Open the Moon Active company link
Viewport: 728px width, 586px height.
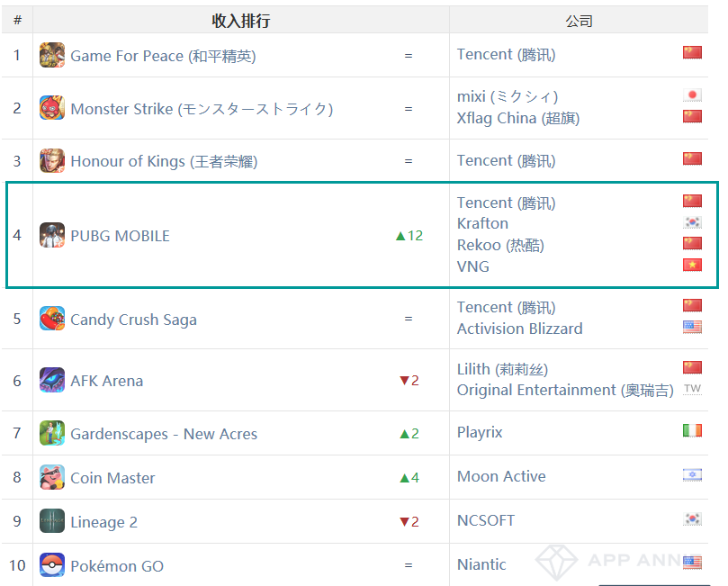[501, 476]
